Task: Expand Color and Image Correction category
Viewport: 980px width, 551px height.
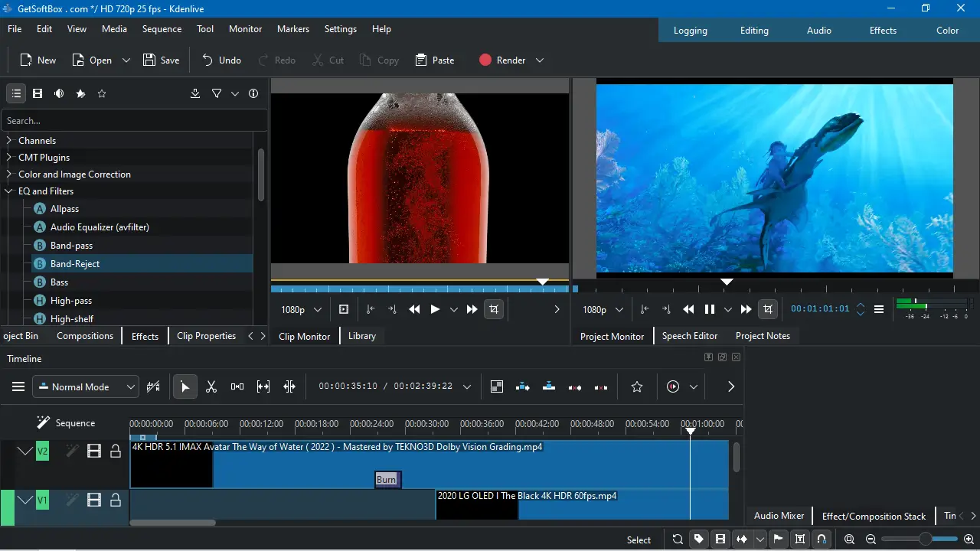Action: 9,174
